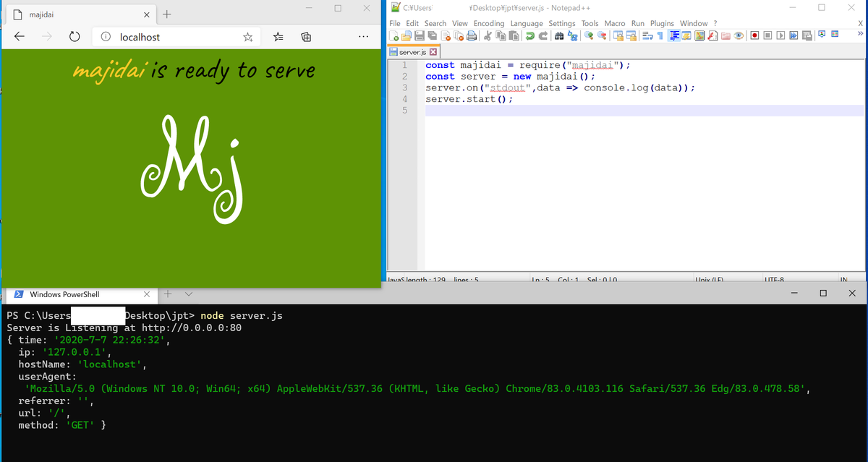Open Find with the binoculars icon

tap(559, 35)
